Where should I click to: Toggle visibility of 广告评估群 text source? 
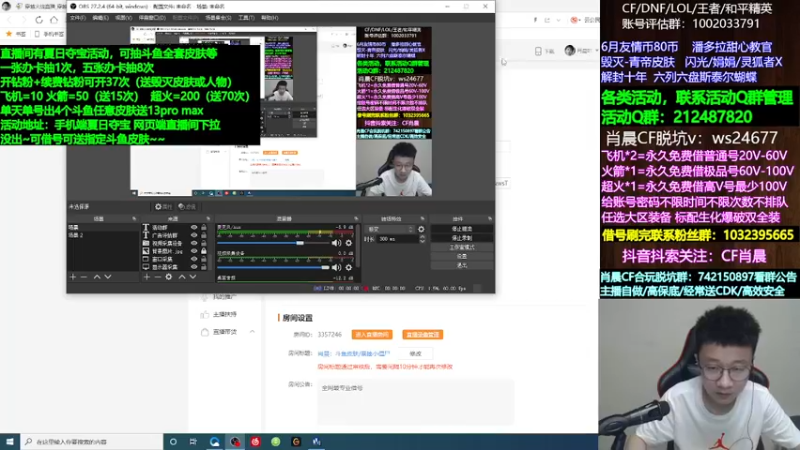coord(194,235)
